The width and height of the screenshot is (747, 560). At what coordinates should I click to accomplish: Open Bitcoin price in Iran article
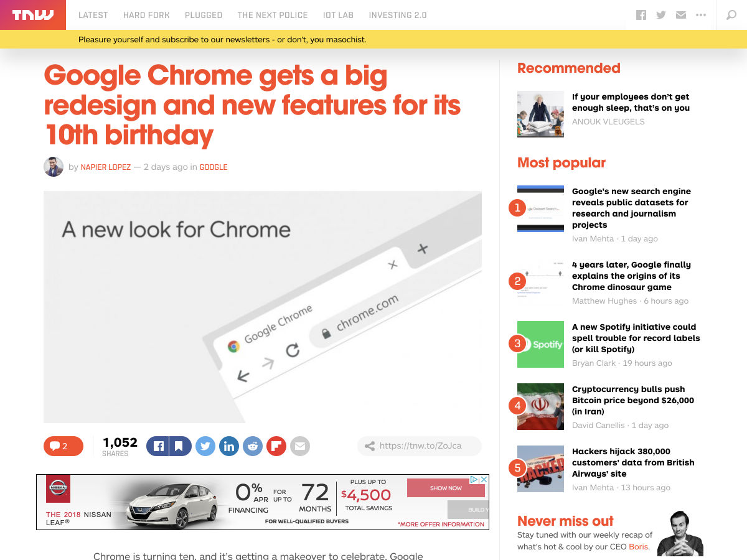(x=633, y=400)
